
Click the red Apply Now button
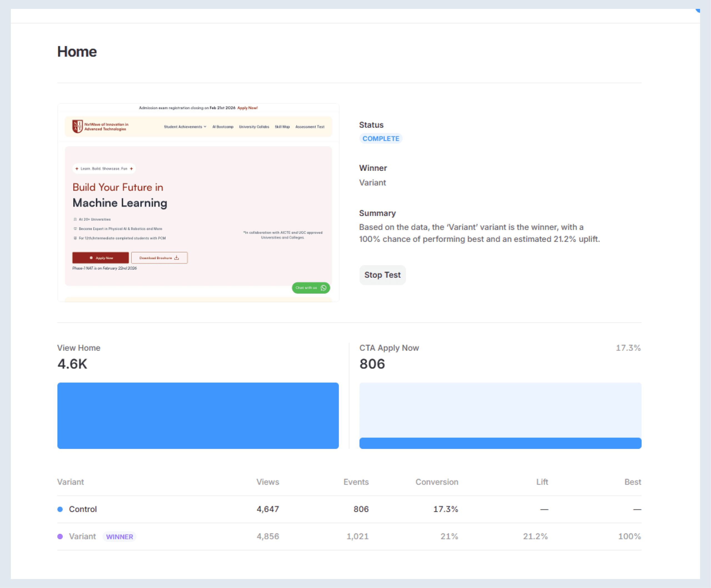(x=101, y=257)
